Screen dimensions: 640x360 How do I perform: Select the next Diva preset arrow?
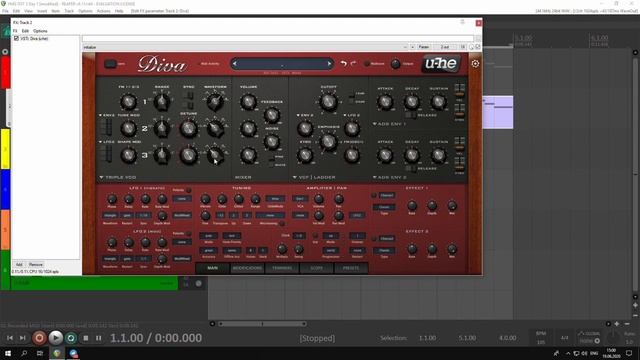[x=329, y=64]
